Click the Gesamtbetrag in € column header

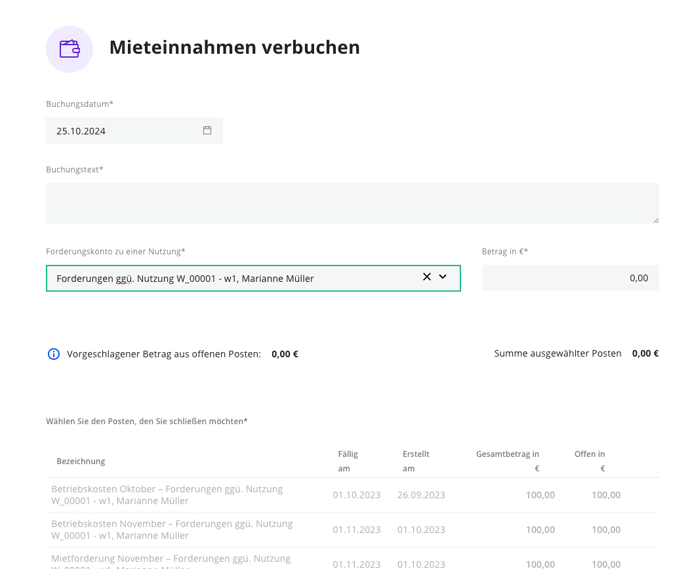click(x=508, y=461)
